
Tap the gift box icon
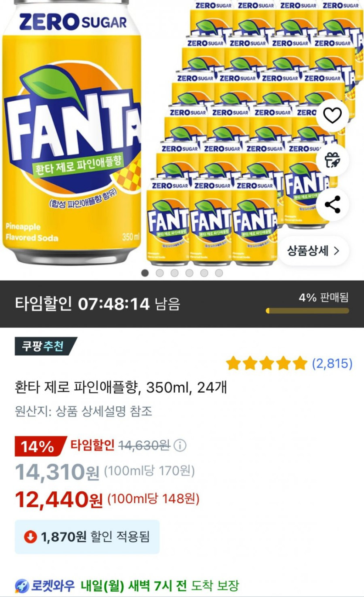coord(333,160)
